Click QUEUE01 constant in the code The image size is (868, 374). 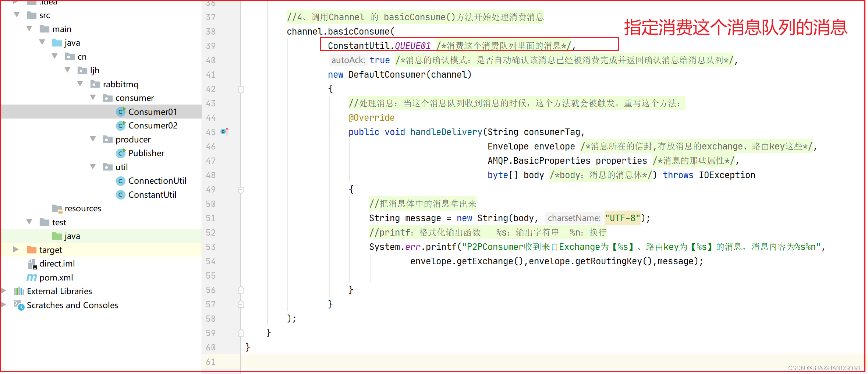coord(412,46)
